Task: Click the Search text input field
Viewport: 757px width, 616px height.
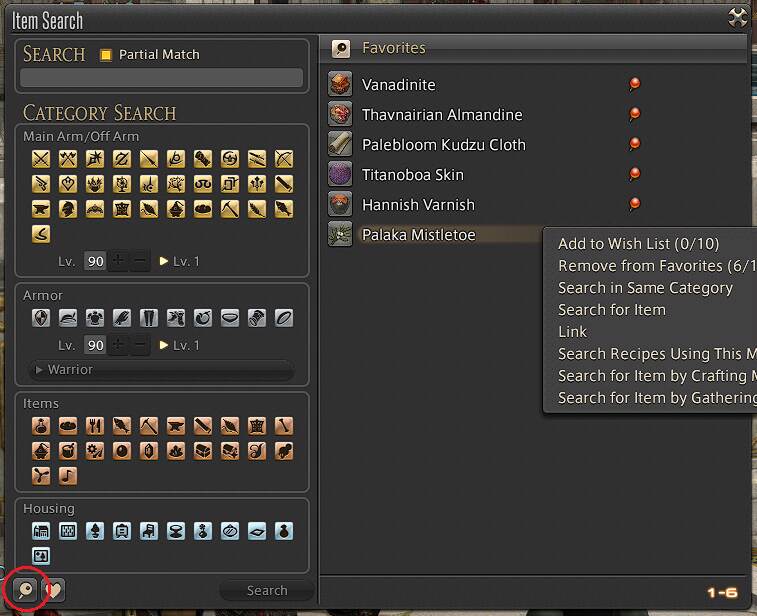Action: [161, 78]
